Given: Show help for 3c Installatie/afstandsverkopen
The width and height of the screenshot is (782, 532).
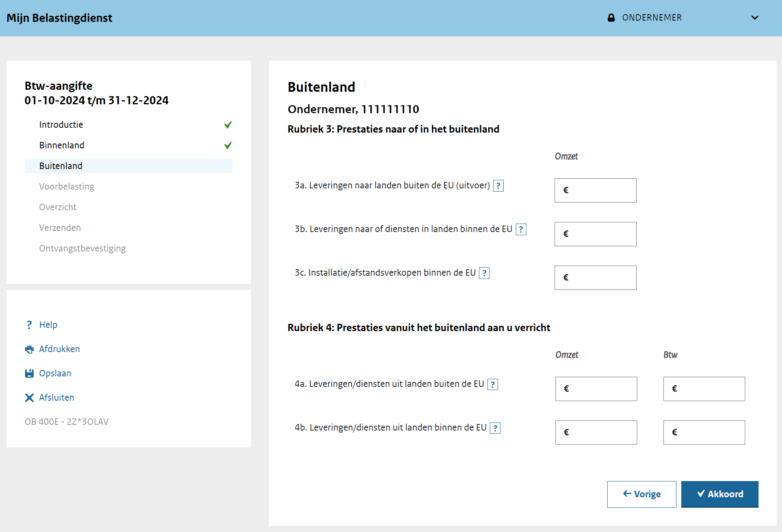Looking at the screenshot, I should tap(484, 273).
